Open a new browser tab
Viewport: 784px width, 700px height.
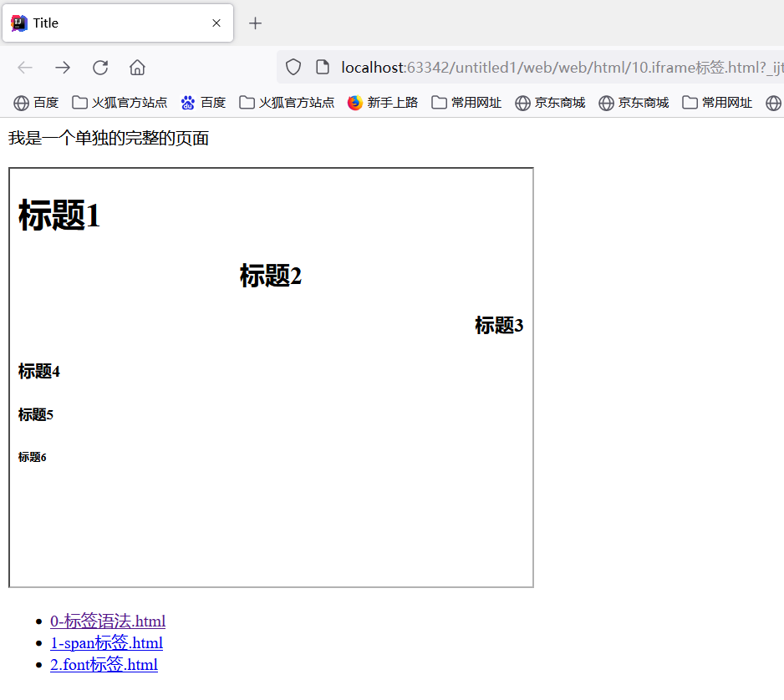coord(255,23)
